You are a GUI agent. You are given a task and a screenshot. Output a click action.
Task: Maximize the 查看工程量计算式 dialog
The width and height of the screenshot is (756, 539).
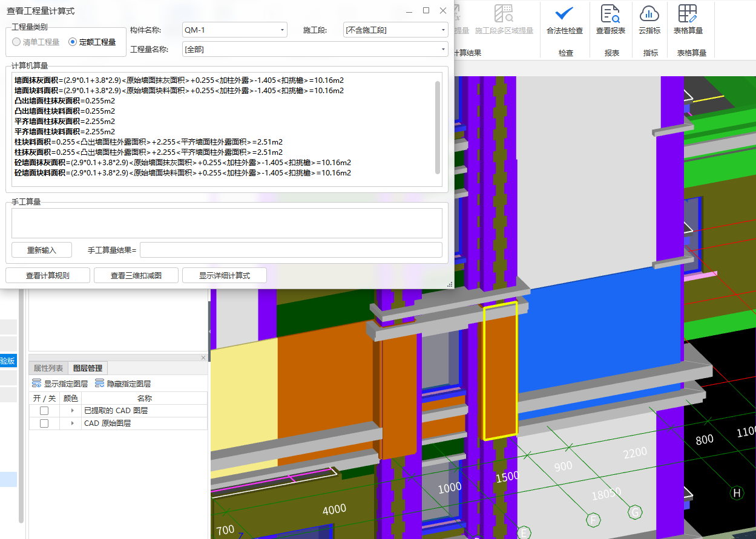point(426,11)
